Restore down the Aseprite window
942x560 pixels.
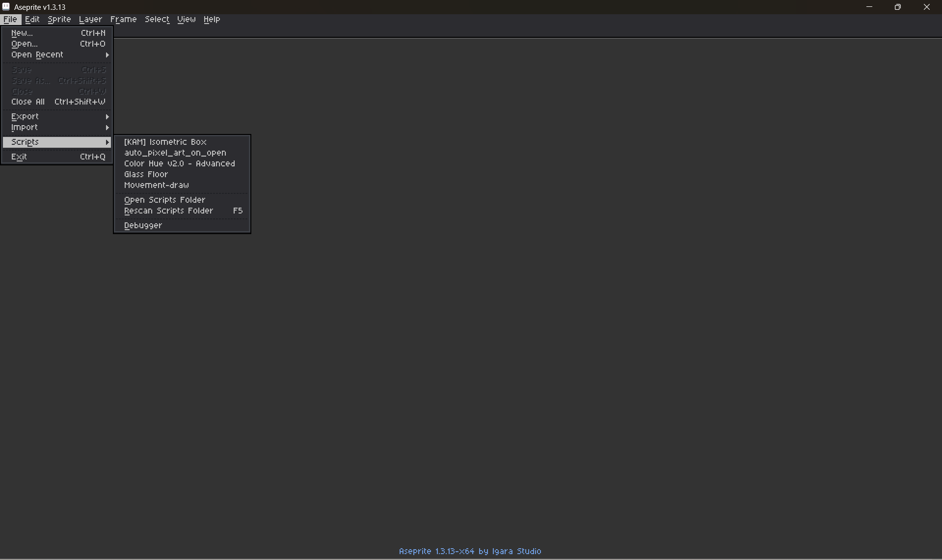897,7
